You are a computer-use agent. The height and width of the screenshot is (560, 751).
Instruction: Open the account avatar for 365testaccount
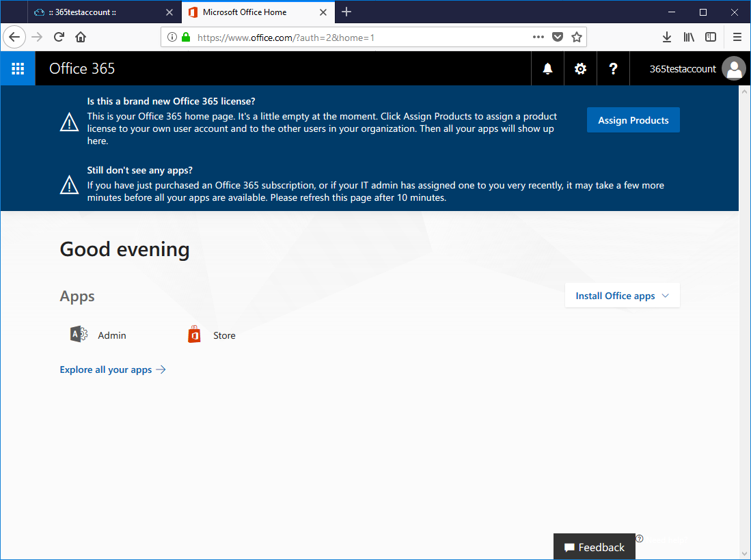[x=733, y=68]
